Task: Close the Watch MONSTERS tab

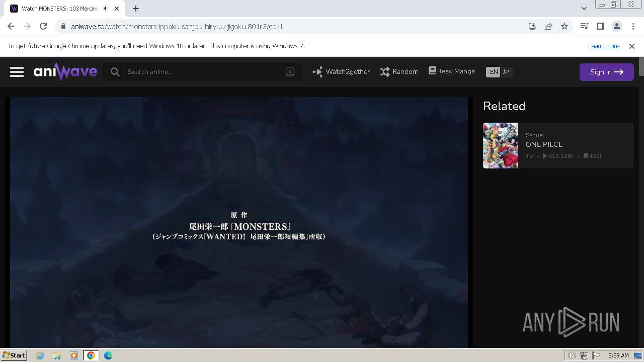Action: pyautogui.click(x=117, y=9)
